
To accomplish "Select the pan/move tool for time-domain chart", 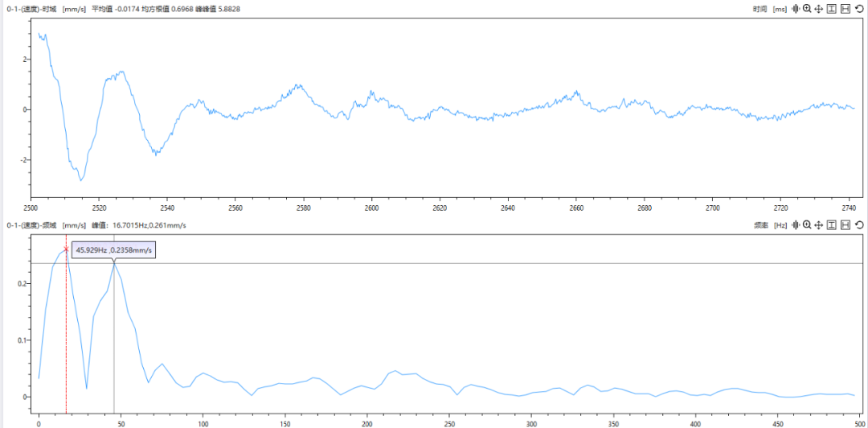I will coord(818,9).
